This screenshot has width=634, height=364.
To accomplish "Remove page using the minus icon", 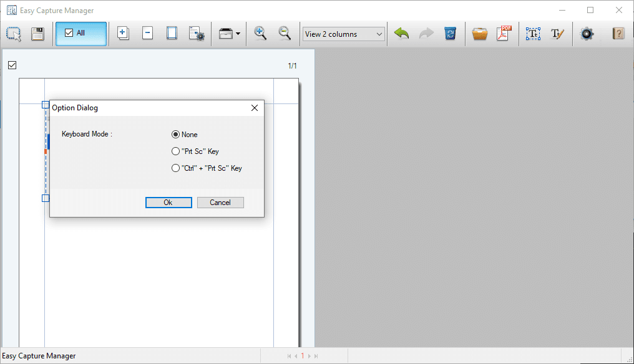I will [x=148, y=33].
